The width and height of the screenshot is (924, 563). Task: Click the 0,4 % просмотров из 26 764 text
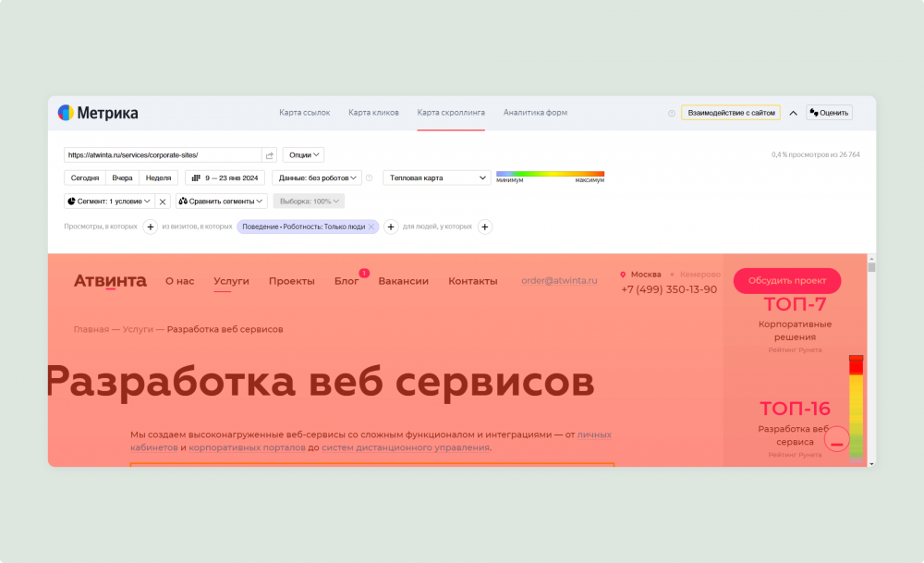click(816, 155)
